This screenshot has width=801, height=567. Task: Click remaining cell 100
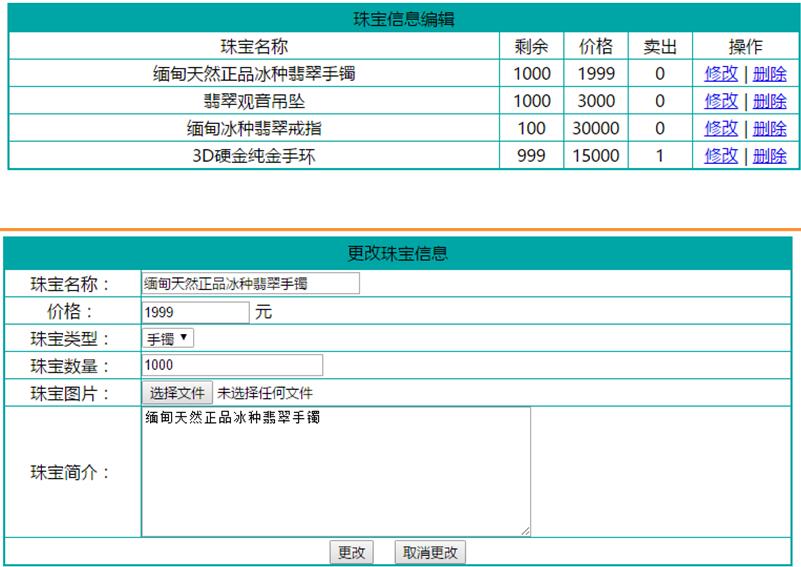coord(531,128)
